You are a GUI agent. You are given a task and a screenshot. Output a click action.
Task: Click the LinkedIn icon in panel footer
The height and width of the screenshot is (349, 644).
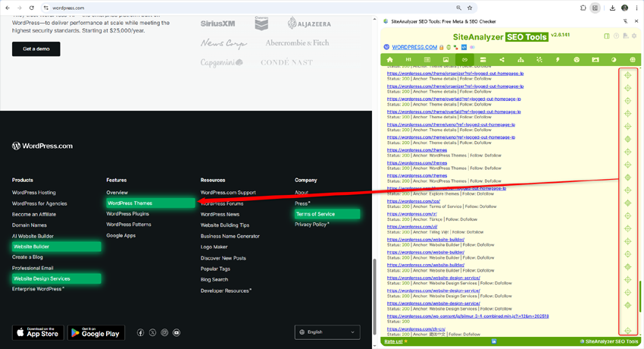coord(494,341)
